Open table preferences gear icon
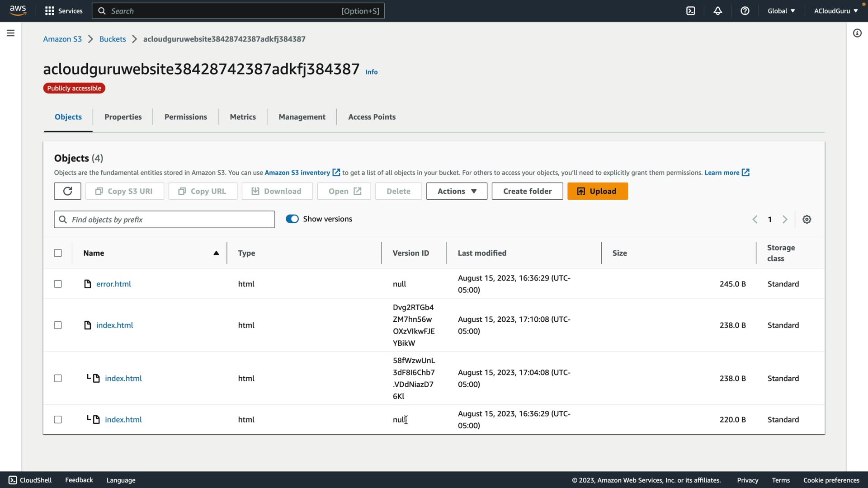Screen dimensions: 868x488 (x=807, y=220)
